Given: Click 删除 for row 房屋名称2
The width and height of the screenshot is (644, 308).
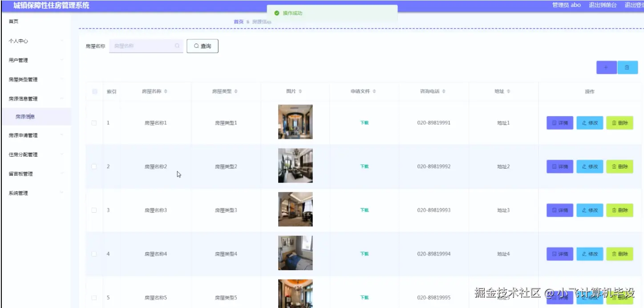Looking at the screenshot, I should [620, 166].
